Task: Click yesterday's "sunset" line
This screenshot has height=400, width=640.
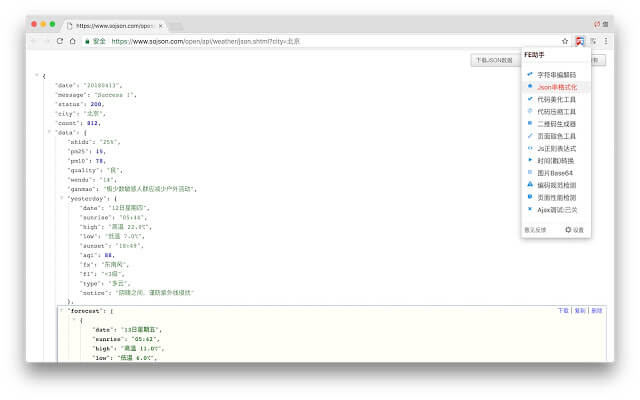Action: pyautogui.click(x=112, y=246)
